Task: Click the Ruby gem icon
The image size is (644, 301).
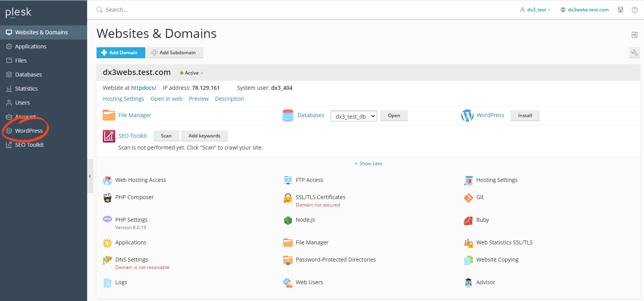Action: coord(468,221)
